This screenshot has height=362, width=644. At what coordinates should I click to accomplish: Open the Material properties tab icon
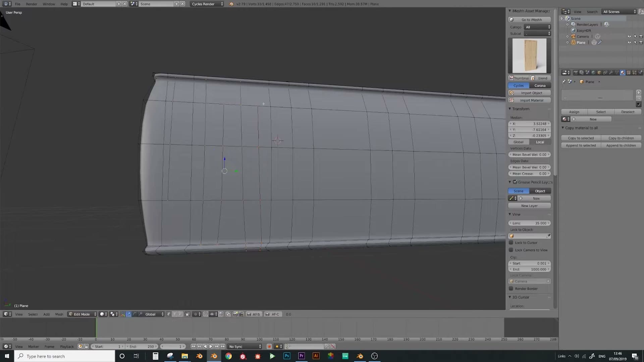click(623, 72)
